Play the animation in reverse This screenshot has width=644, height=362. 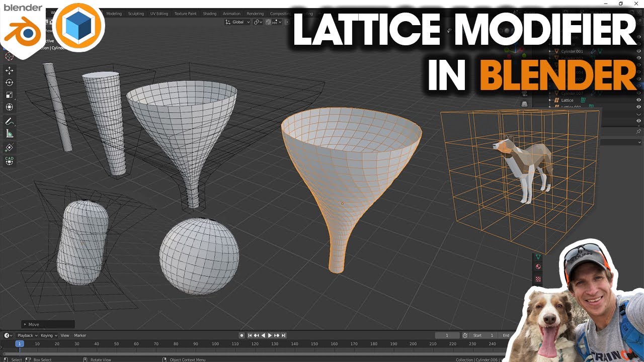click(x=263, y=335)
